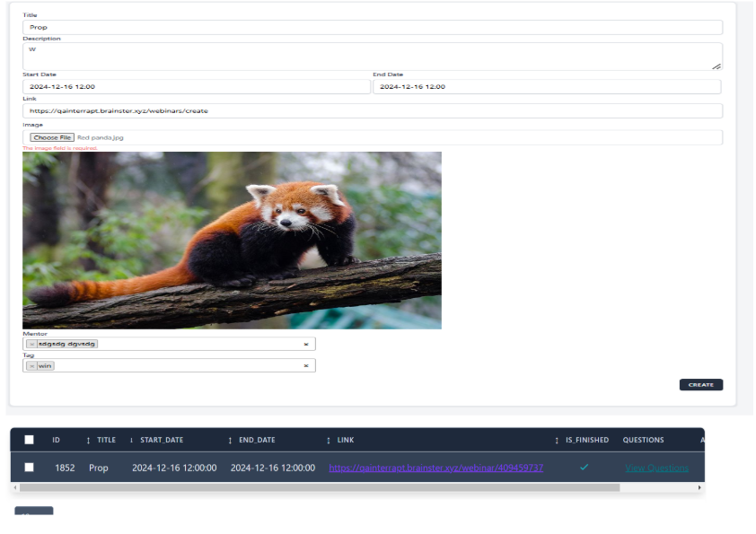
Task: Click the sort icon beside LINK column
Action: pos(329,440)
